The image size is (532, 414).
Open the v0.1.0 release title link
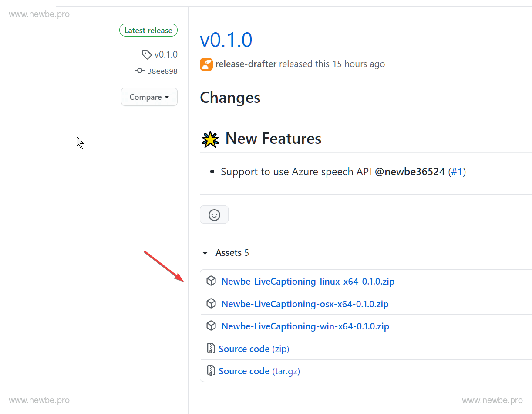pos(226,40)
